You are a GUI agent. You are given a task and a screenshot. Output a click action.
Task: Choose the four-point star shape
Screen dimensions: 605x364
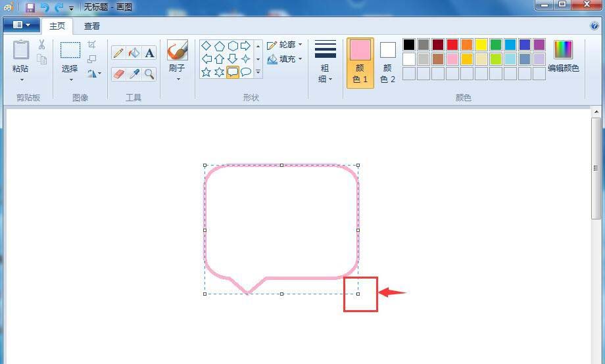245,59
